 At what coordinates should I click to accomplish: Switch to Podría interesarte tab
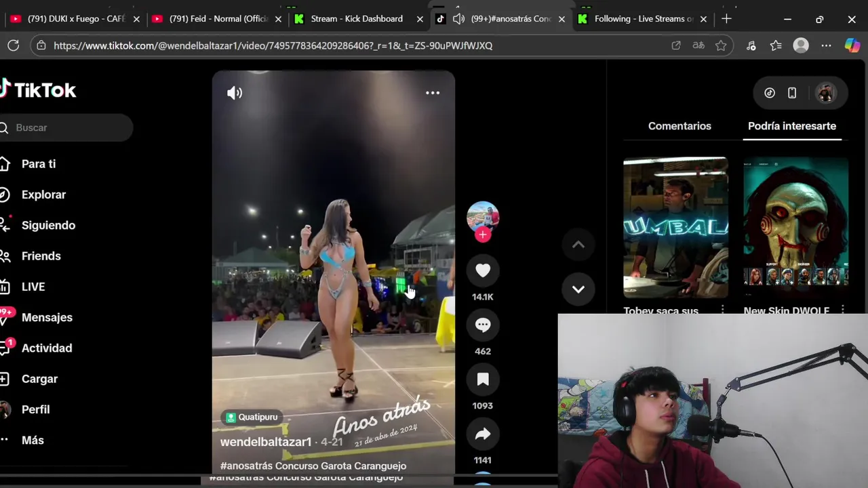pyautogui.click(x=792, y=126)
